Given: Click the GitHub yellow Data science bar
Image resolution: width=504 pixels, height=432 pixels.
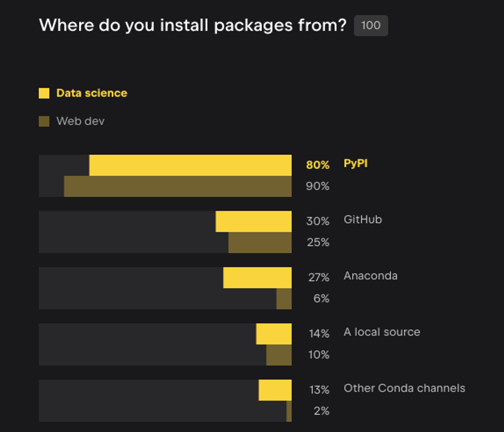Looking at the screenshot, I should point(254,222).
